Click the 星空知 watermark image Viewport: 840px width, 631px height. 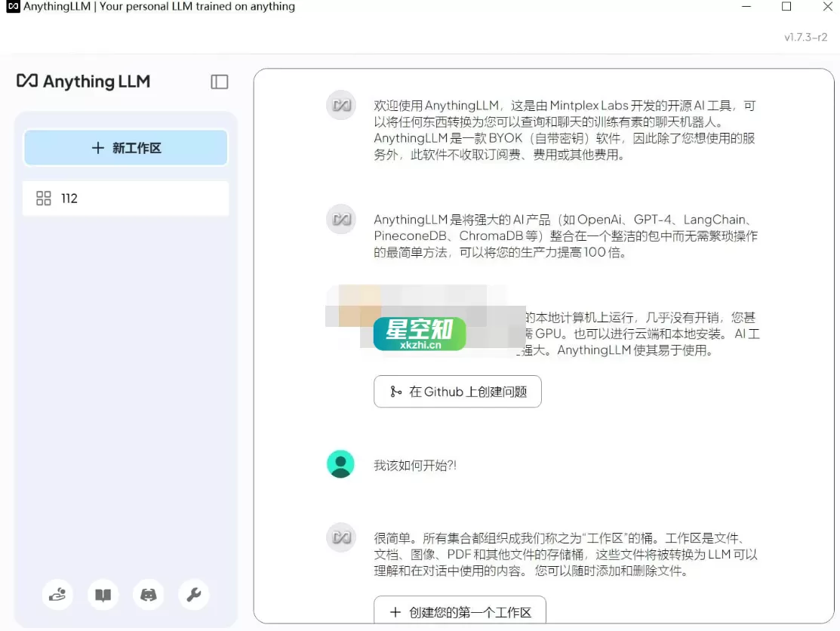point(420,334)
